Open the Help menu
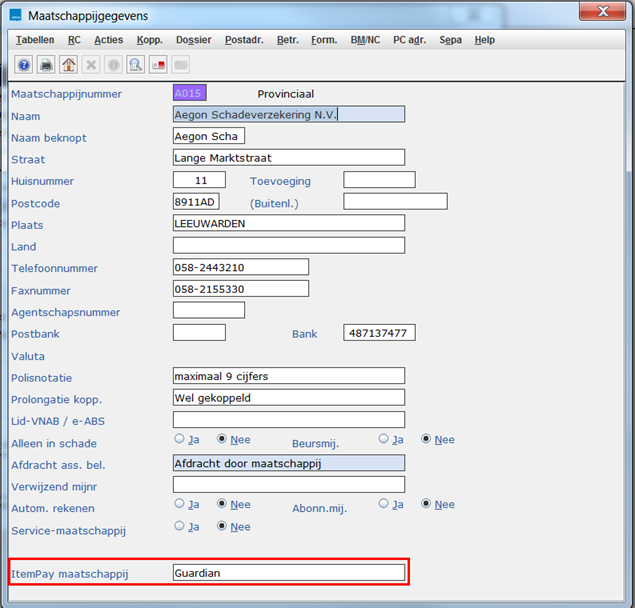This screenshot has width=635, height=608. point(484,40)
